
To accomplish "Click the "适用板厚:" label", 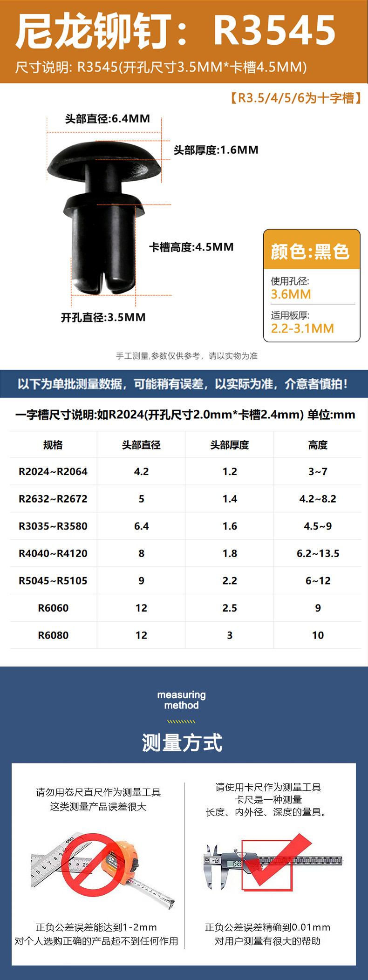I will (x=290, y=315).
